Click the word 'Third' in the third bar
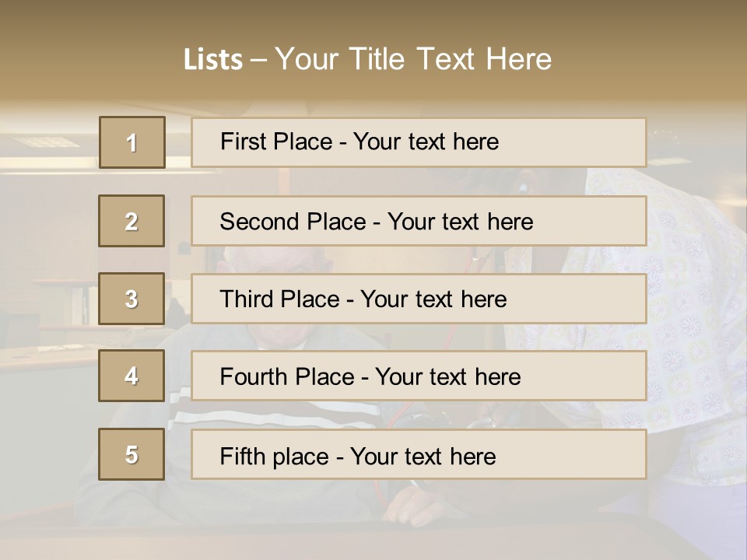 [247, 299]
